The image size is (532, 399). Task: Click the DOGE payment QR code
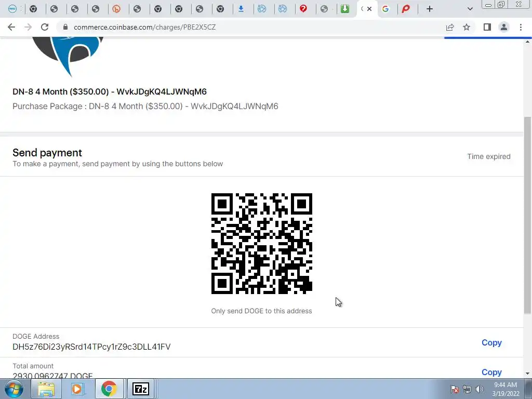pos(262,243)
